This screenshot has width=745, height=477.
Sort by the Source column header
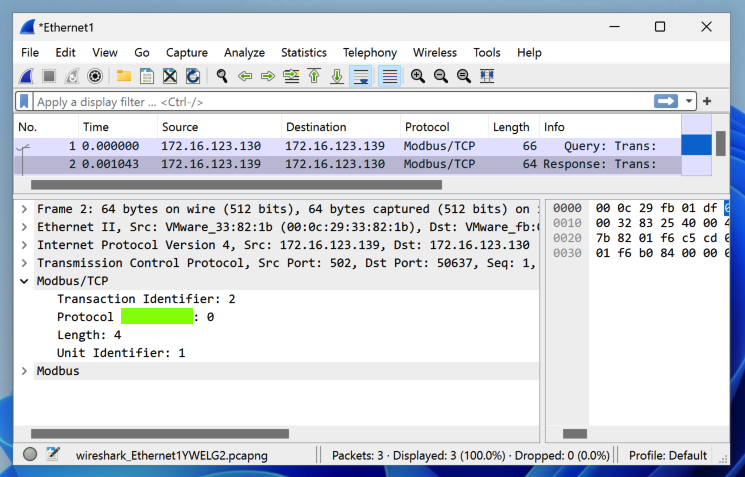click(220, 127)
